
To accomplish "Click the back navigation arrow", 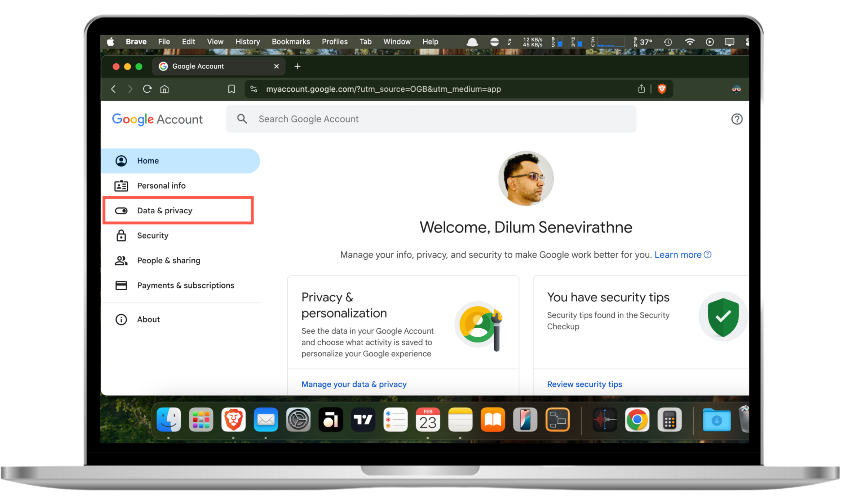I will [x=113, y=89].
